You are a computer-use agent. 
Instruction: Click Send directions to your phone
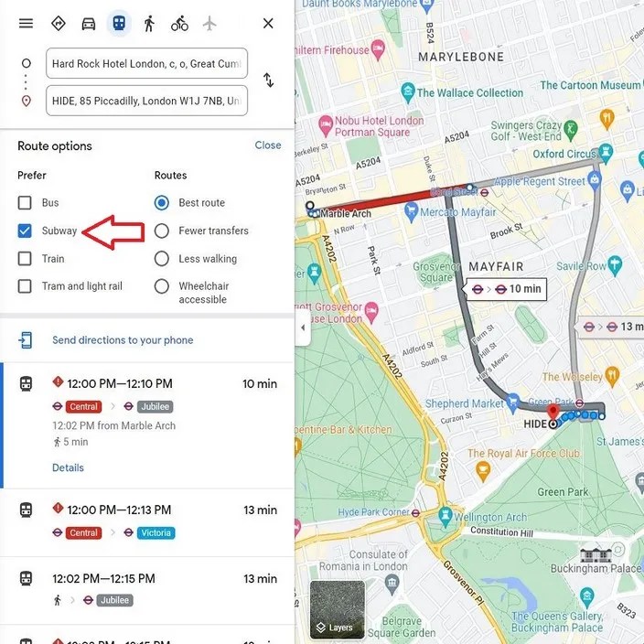[123, 340]
